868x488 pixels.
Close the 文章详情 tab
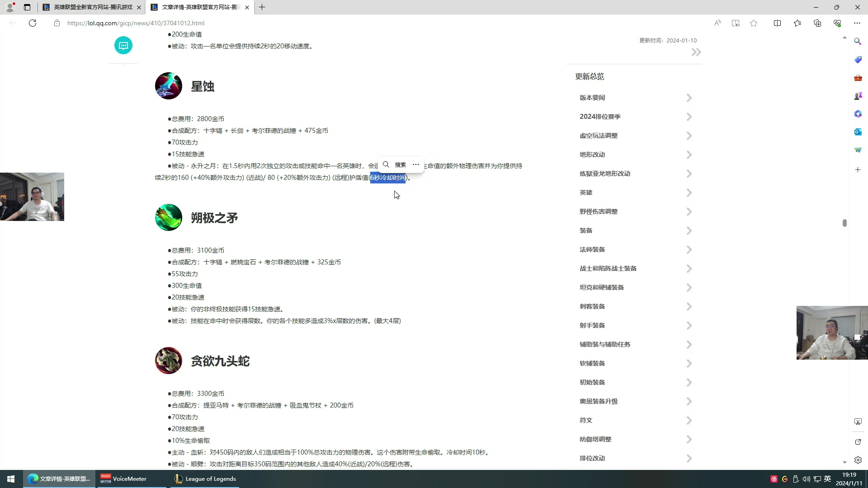click(247, 7)
